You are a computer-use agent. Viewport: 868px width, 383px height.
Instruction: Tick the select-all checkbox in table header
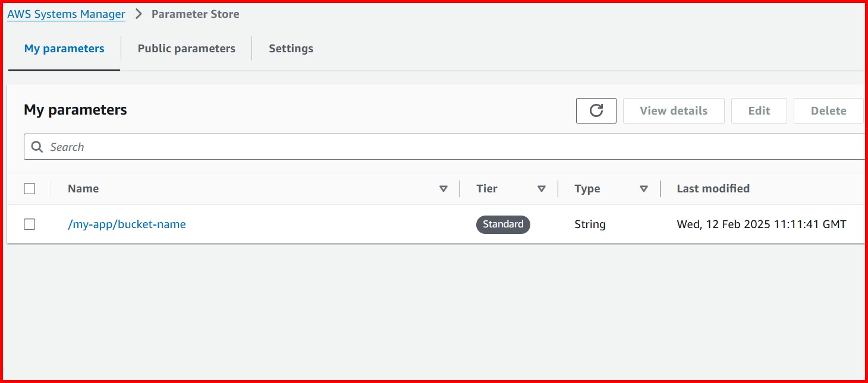(30, 189)
